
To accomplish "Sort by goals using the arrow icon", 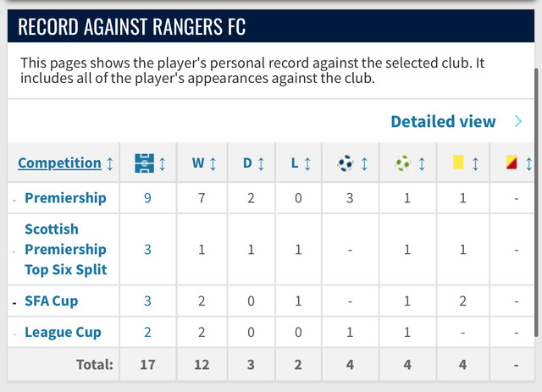I will [x=364, y=164].
